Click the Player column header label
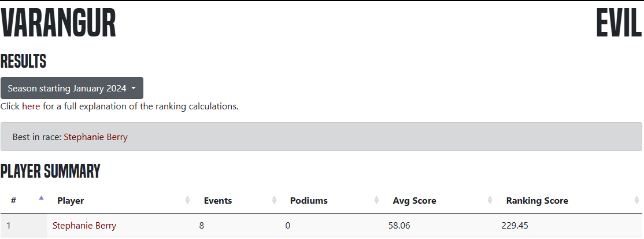 pos(71,201)
